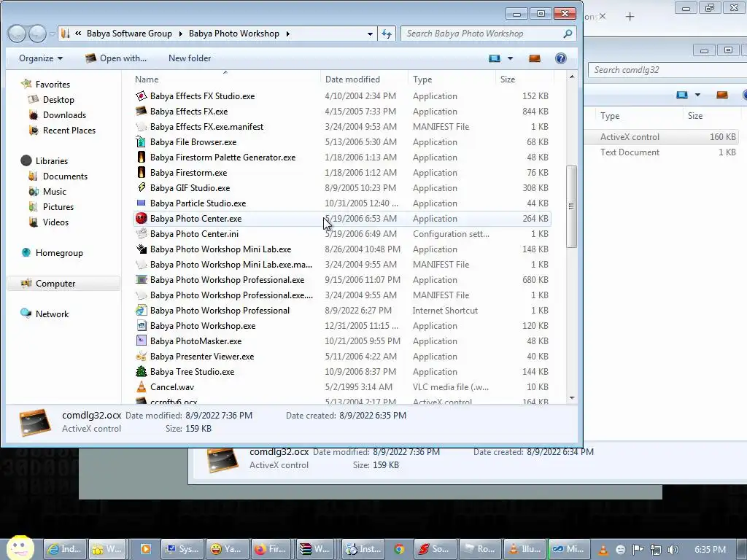Image resolution: width=747 pixels, height=560 pixels.
Task: Select the Babya GIF Studio.exe icon
Action: [141, 187]
